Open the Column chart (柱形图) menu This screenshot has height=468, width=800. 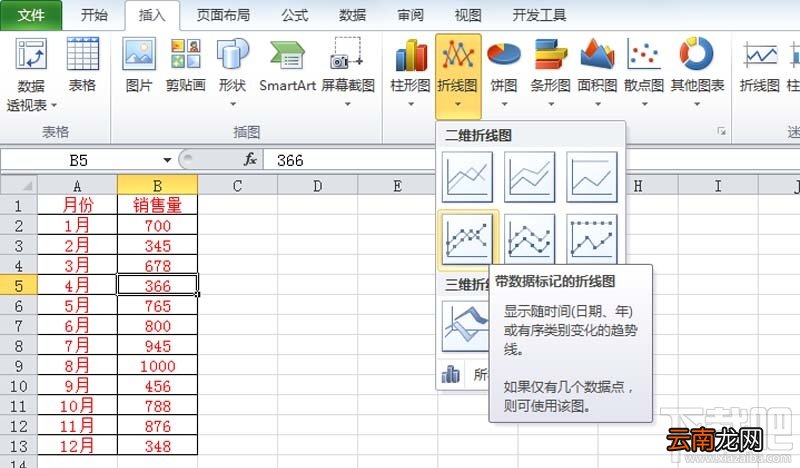point(411,71)
